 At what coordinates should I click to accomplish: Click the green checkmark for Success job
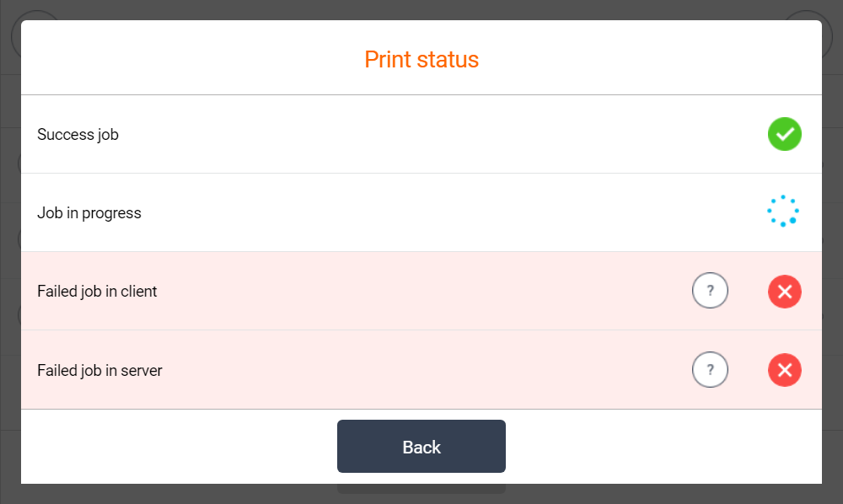[x=784, y=134]
